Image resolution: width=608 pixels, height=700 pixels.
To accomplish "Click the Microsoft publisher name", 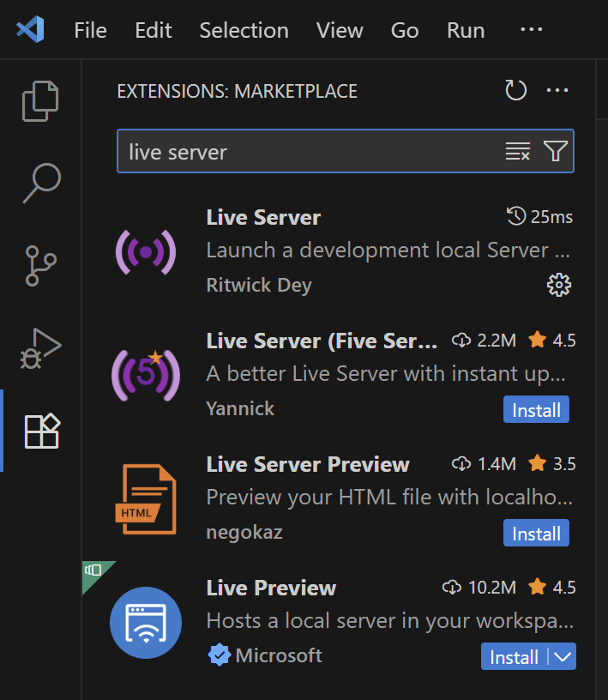I will coord(279,655).
